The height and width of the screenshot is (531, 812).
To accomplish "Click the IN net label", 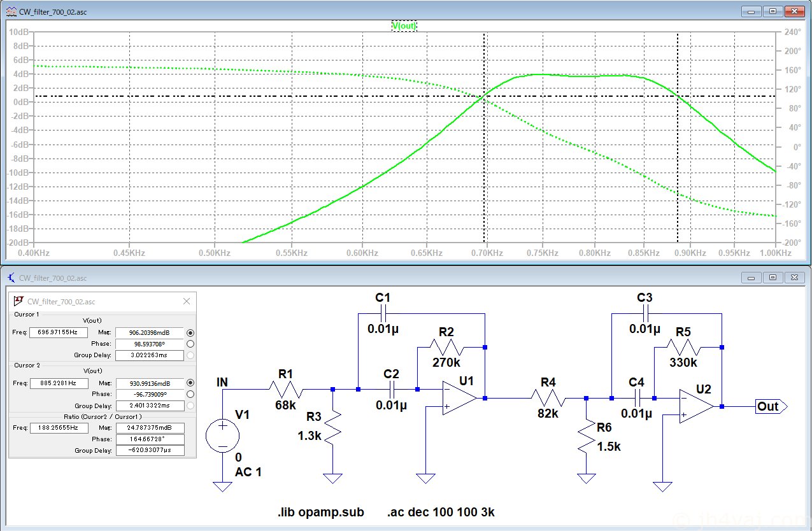I will coord(222,382).
